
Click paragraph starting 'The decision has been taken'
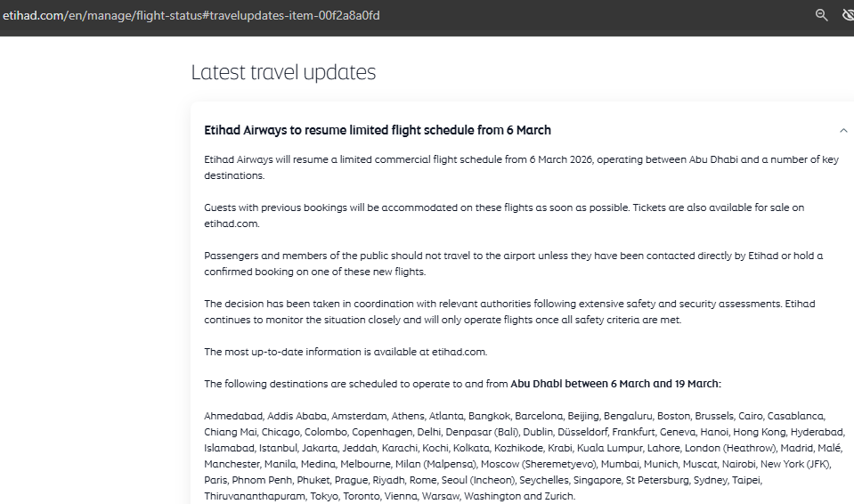pos(508,312)
